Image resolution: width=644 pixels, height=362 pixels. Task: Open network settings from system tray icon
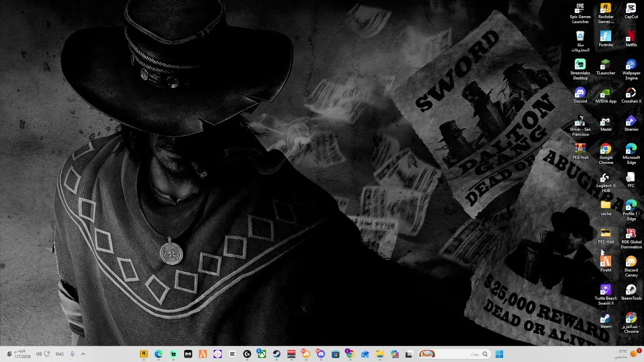click(x=47, y=354)
